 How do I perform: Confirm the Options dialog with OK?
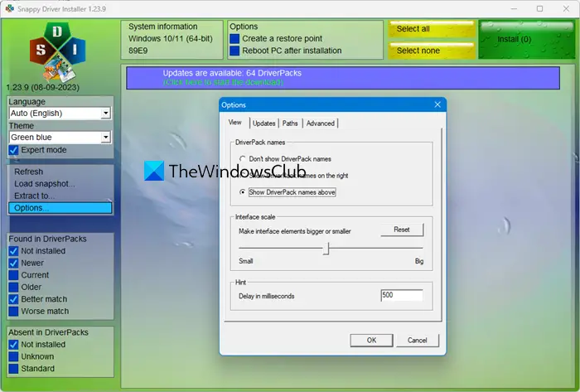pyautogui.click(x=371, y=341)
